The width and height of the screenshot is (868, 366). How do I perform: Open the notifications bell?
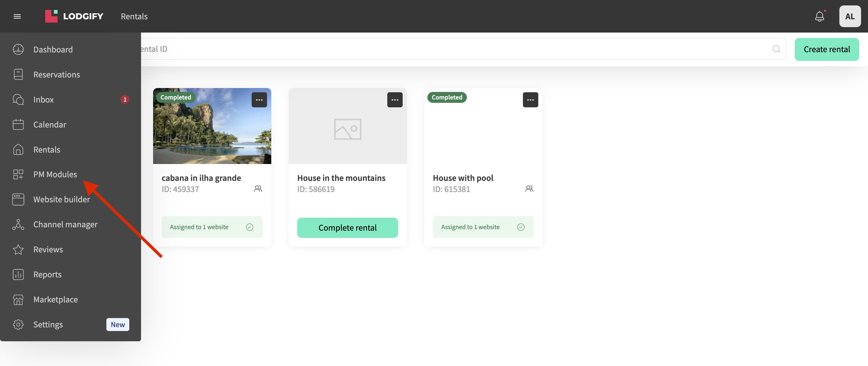tap(819, 16)
